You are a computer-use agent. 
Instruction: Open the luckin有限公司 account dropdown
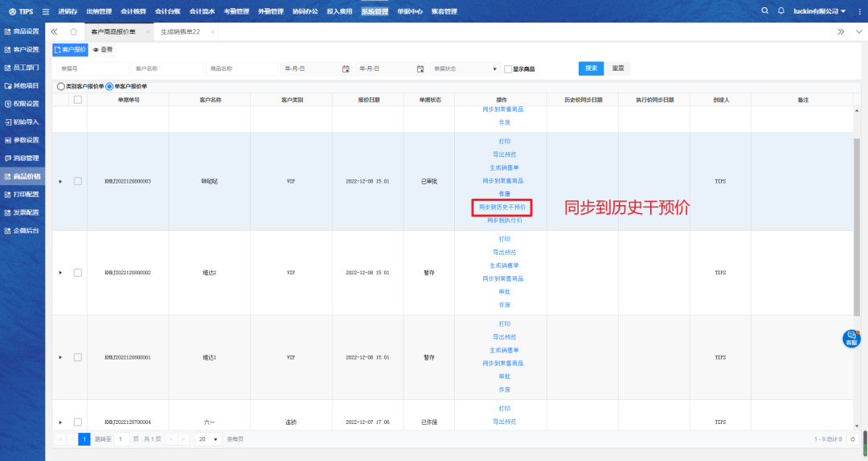pyautogui.click(x=819, y=11)
